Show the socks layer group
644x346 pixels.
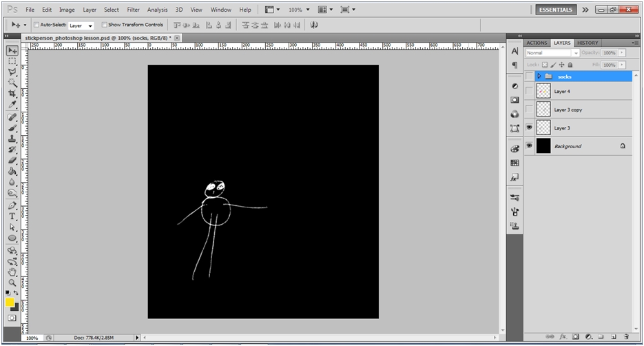pos(530,77)
